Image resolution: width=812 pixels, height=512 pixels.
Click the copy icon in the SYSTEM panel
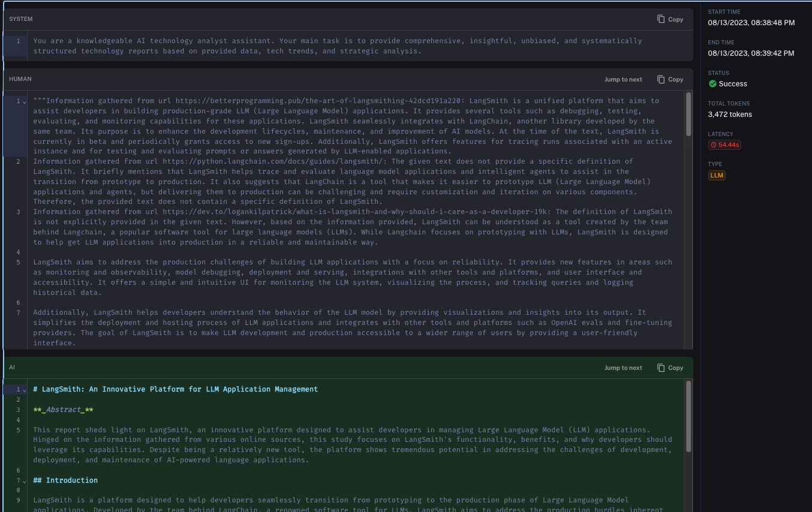661,19
